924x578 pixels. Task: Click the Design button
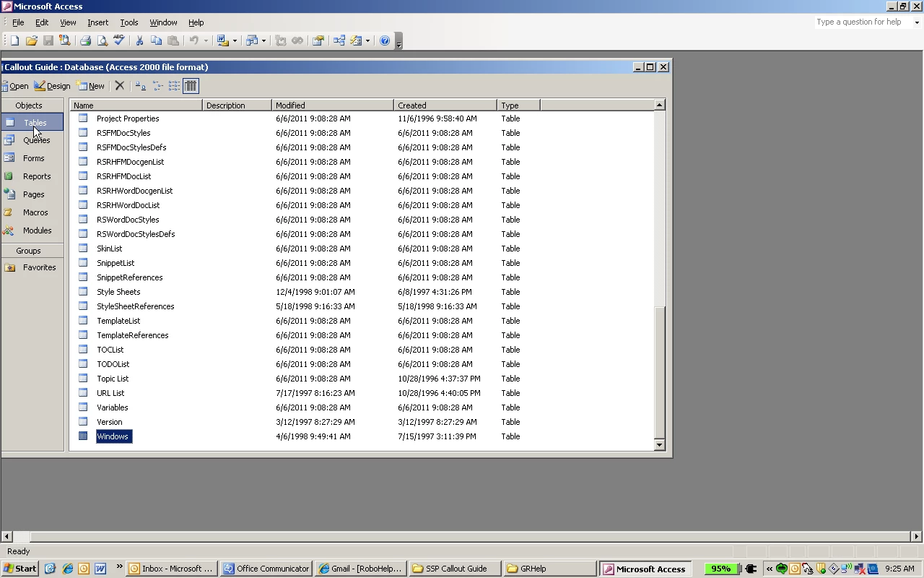[x=52, y=86]
